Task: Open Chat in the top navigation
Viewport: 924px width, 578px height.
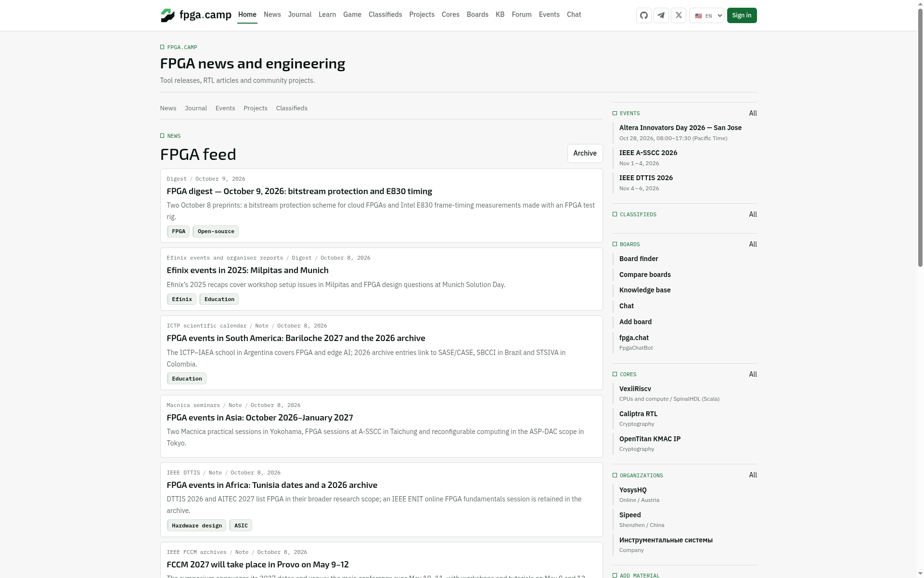Action: click(574, 14)
